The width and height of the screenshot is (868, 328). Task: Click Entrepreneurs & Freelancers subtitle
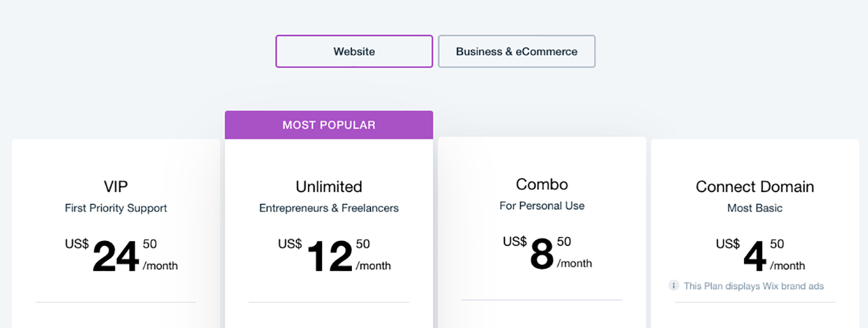(329, 208)
